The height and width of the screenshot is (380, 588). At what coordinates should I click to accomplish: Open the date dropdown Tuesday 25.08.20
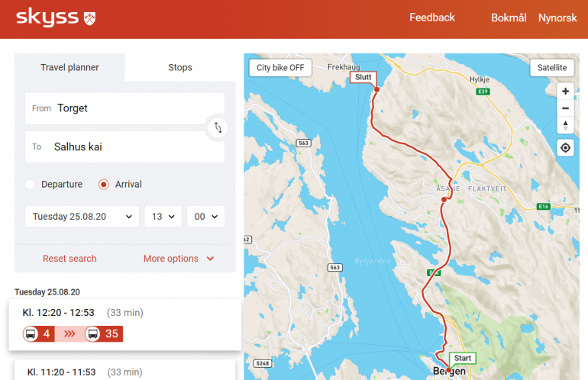82,217
